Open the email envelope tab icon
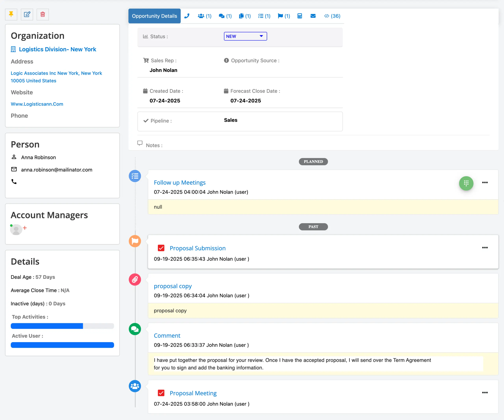 coord(313,16)
